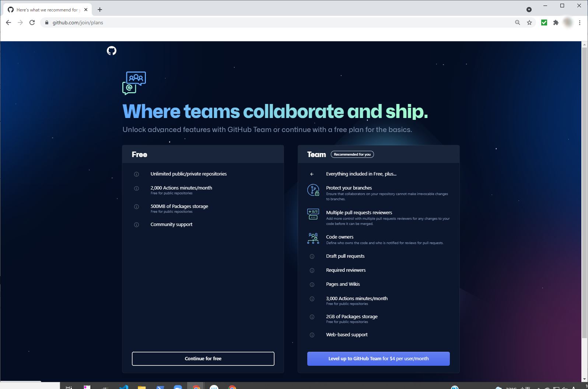Click the Code owners icon
Image resolution: width=588 pixels, height=389 pixels.
point(313,238)
